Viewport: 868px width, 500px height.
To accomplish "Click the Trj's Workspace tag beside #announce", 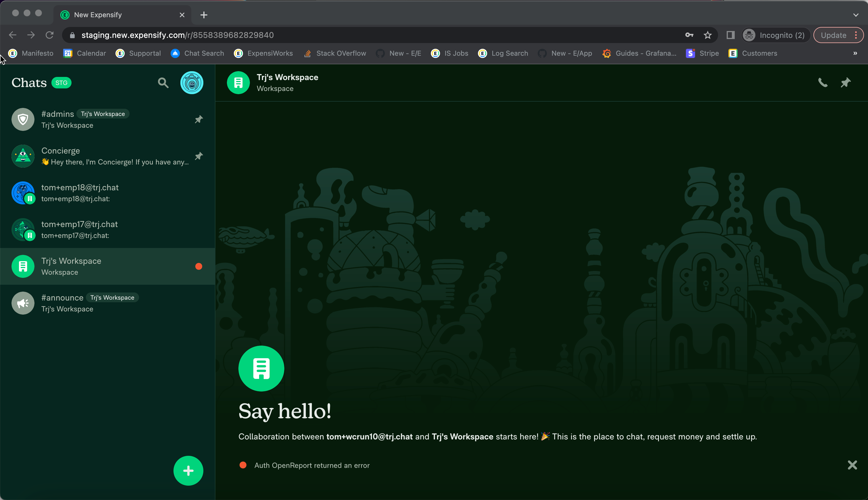I will point(112,298).
